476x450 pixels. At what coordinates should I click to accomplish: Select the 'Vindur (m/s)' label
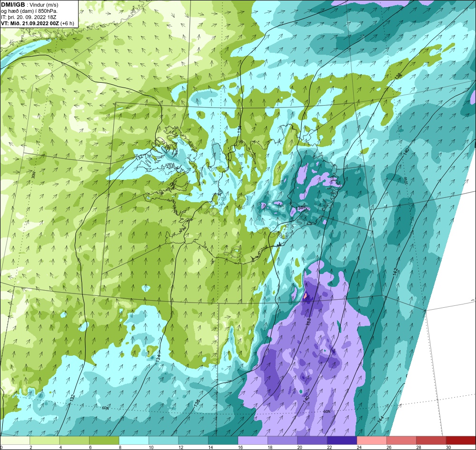(44, 5)
